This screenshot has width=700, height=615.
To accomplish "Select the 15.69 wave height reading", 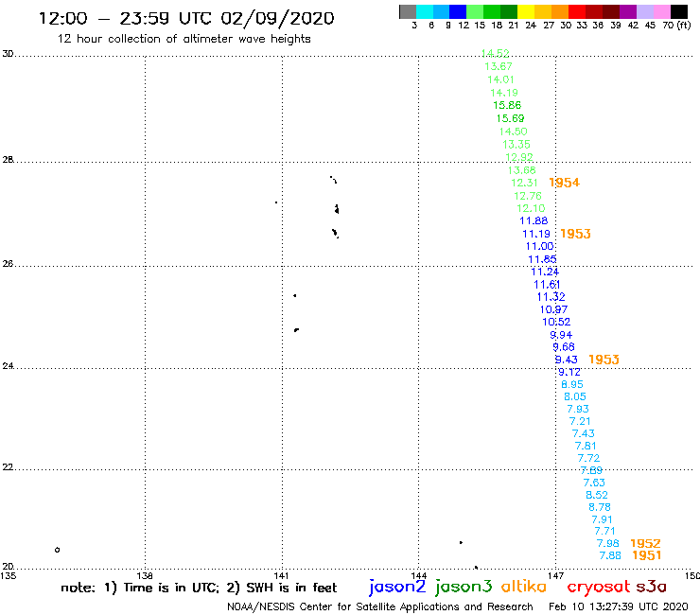I will [x=510, y=118].
